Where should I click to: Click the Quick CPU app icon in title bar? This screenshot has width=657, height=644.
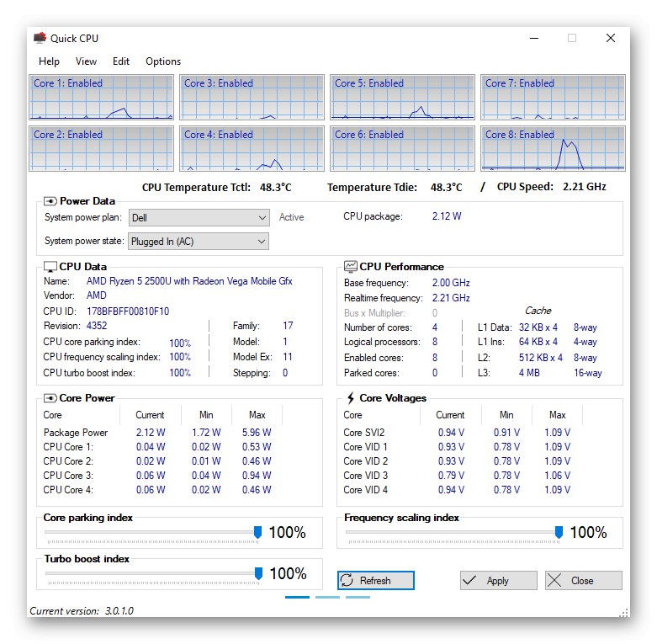(40, 38)
